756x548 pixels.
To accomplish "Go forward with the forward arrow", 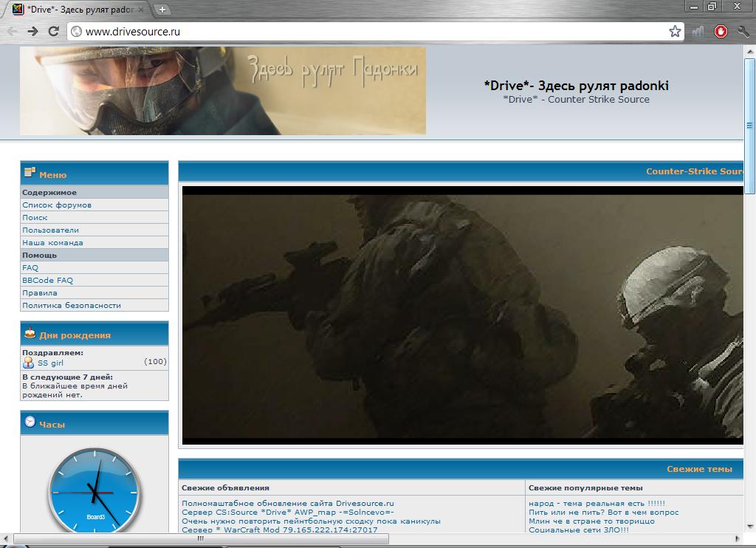I will pyautogui.click(x=32, y=31).
